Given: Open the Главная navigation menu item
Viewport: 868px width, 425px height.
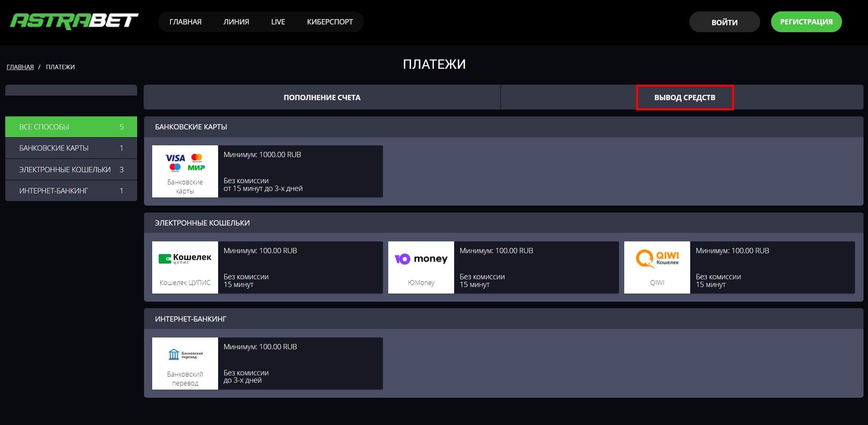Looking at the screenshot, I should pos(185,22).
